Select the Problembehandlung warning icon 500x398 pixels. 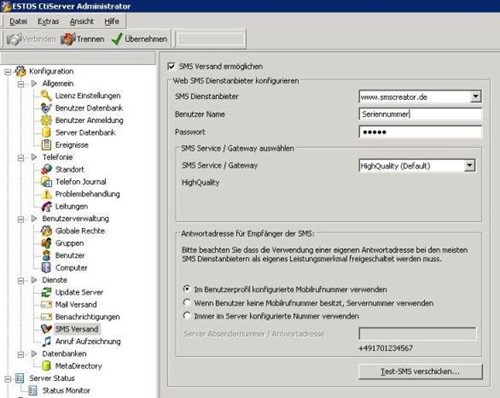46,194
